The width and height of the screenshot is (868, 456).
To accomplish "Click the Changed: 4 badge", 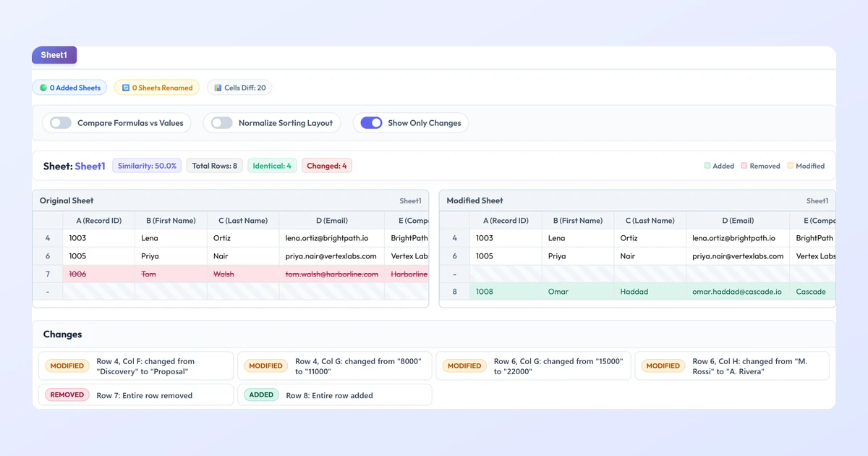I will tap(327, 166).
